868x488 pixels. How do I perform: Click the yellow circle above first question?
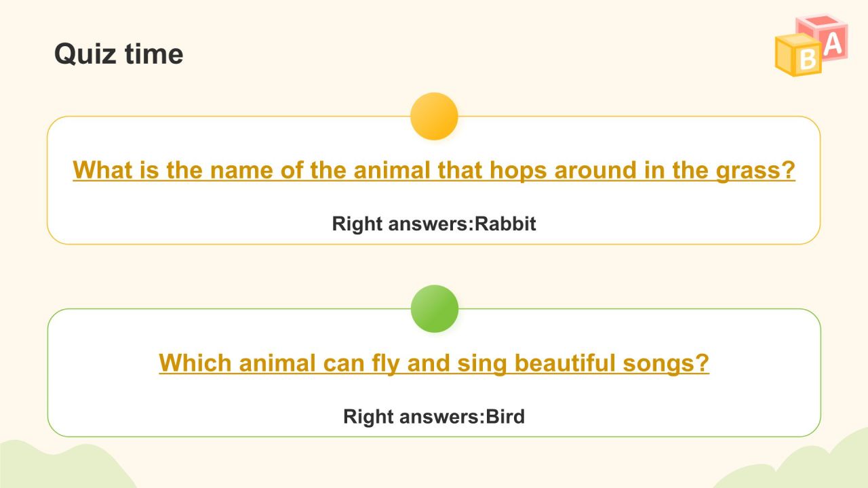[x=434, y=117]
